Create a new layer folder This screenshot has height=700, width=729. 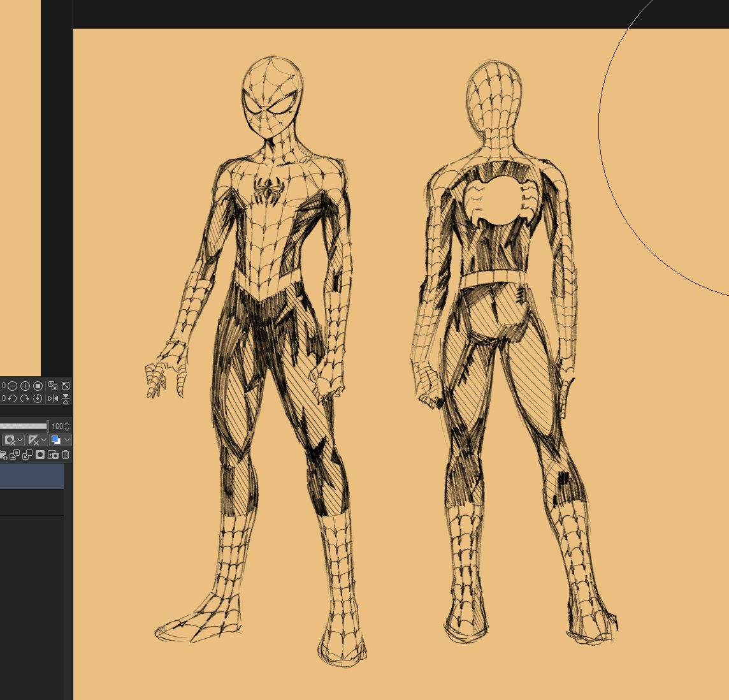[x=3, y=455]
